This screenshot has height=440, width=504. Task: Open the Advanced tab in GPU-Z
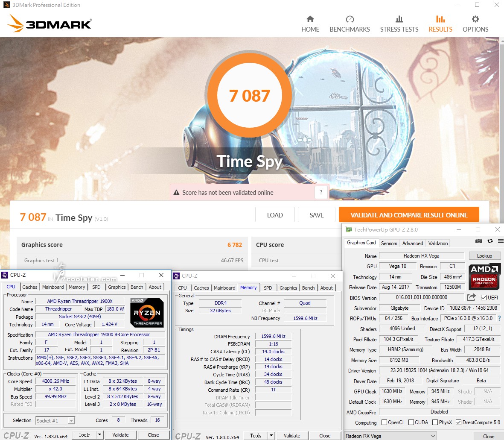[413, 243]
